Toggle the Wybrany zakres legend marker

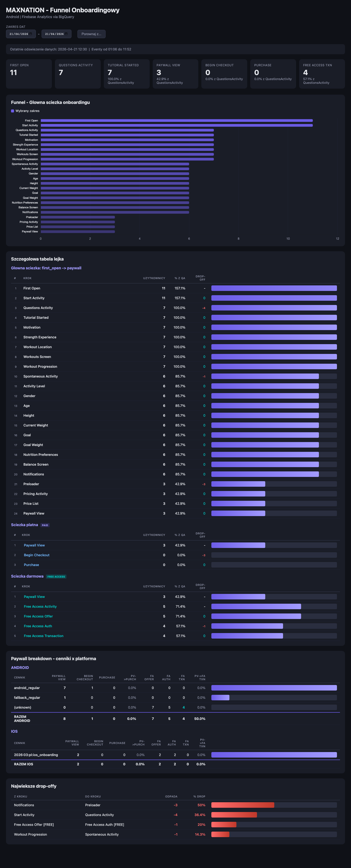[x=13, y=111]
